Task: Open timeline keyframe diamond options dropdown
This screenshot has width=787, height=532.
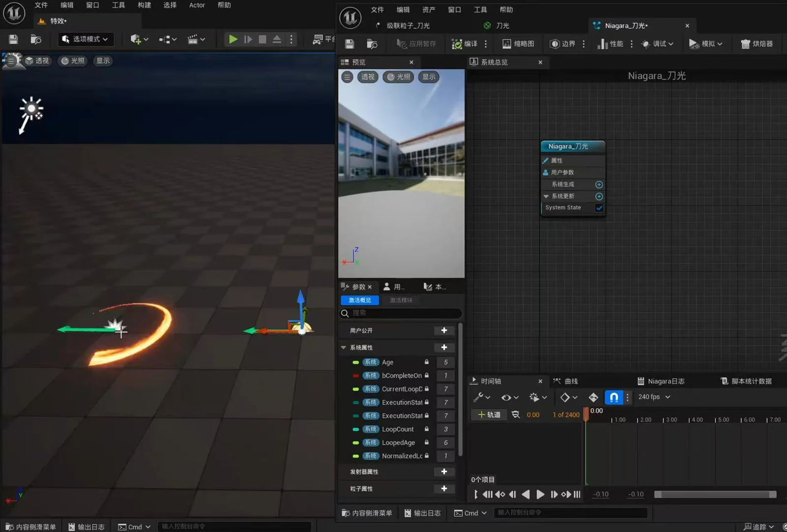Action: coord(569,397)
